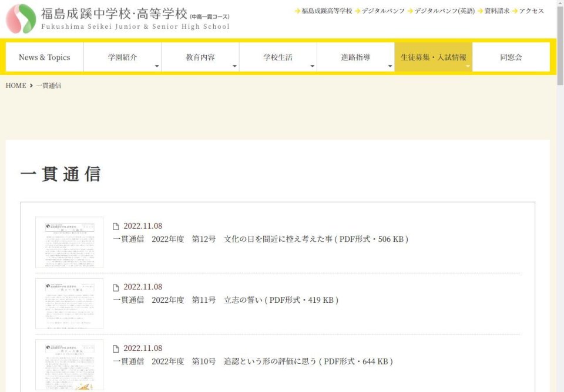Click breadcrumb chevron after HOME

coord(31,86)
